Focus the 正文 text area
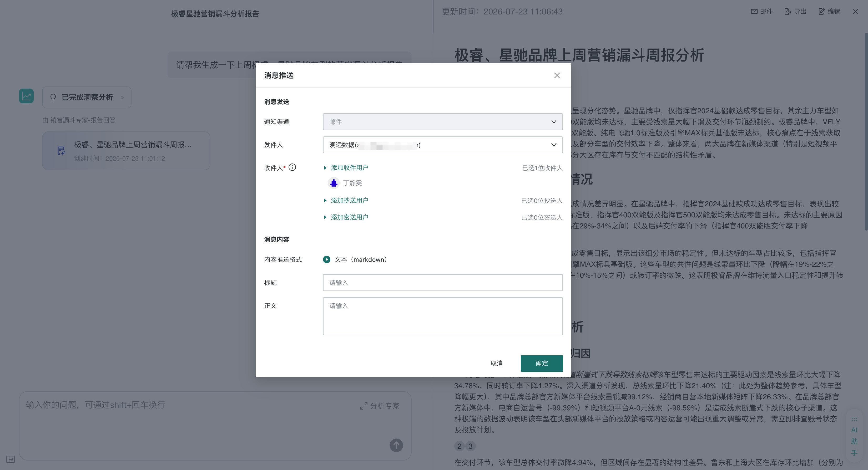 (x=442, y=316)
